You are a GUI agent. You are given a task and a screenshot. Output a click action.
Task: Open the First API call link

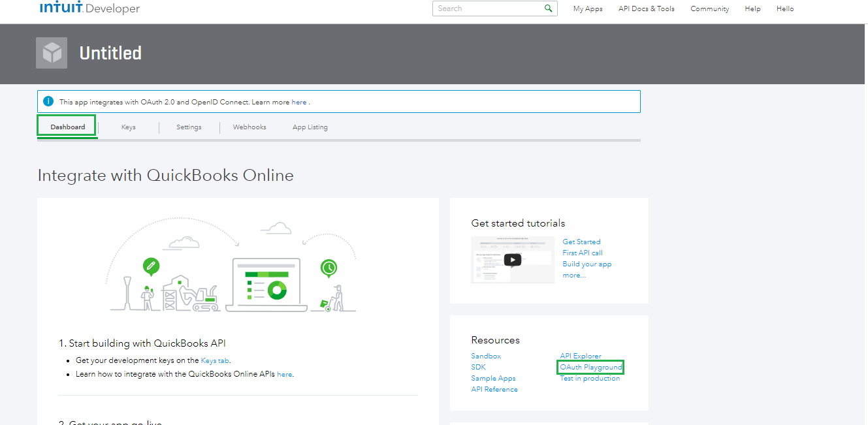coord(583,253)
